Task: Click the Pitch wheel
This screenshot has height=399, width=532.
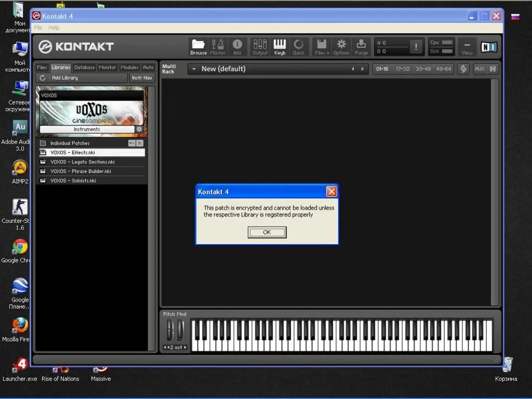Action: click(170, 329)
